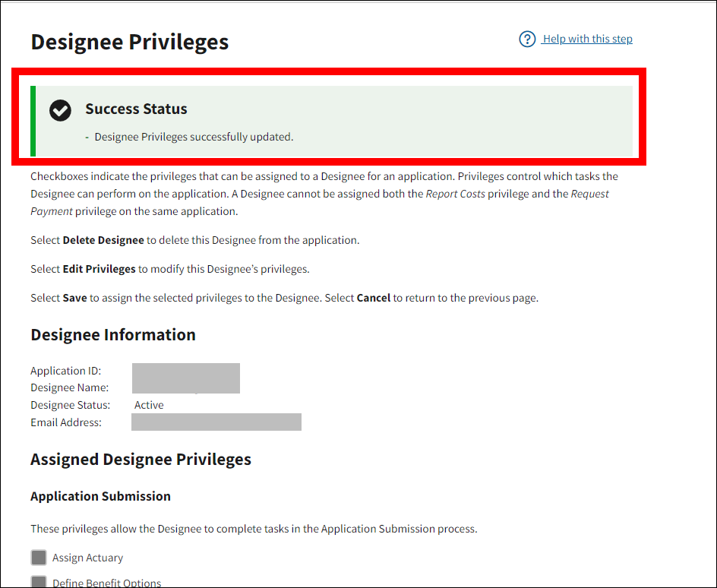The height and width of the screenshot is (588, 717).
Task: Click the 'Application Submission' subheading
Action: coord(100,496)
